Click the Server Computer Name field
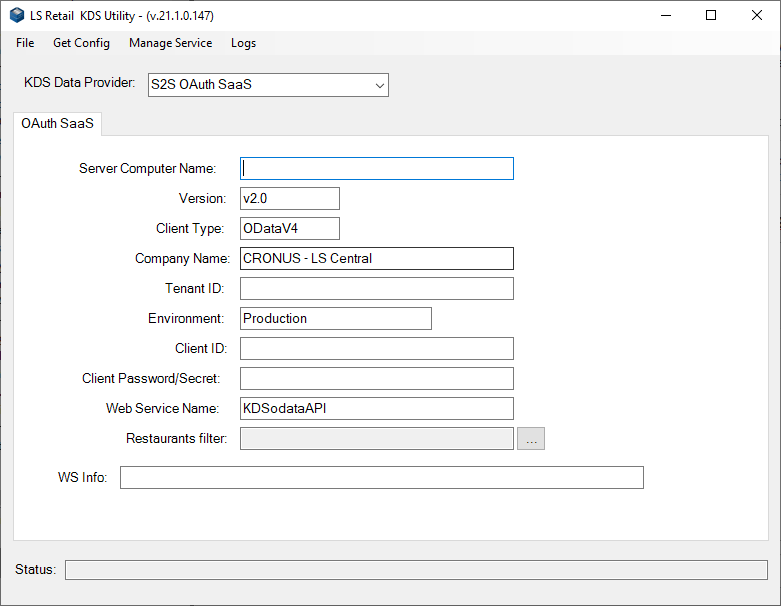Image resolution: width=781 pixels, height=606 pixels. [377, 168]
